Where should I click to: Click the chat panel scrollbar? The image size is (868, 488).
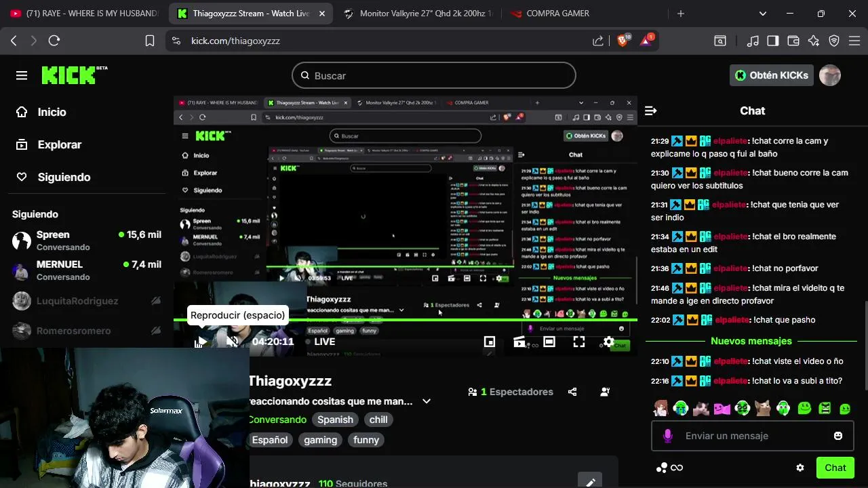coord(865,346)
